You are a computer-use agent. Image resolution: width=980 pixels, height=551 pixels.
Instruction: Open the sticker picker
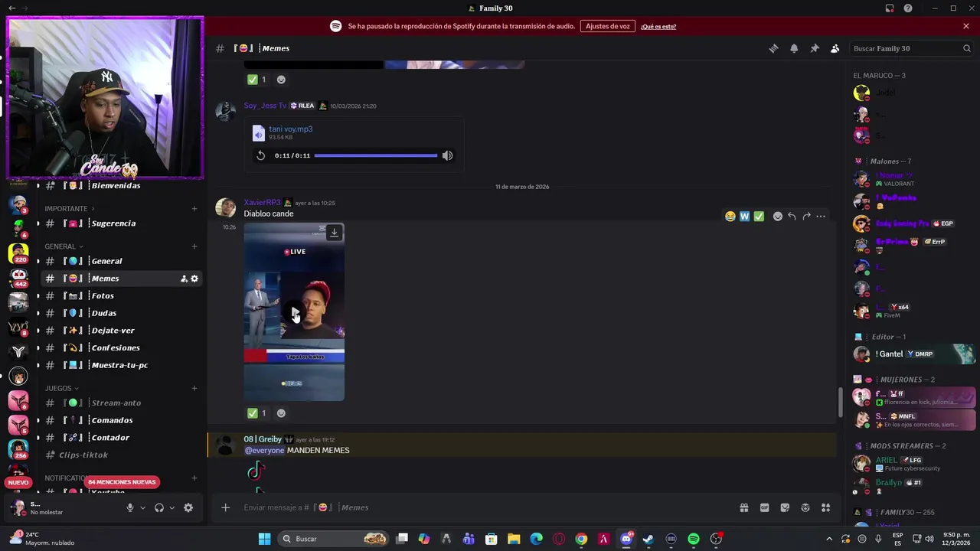tap(785, 507)
